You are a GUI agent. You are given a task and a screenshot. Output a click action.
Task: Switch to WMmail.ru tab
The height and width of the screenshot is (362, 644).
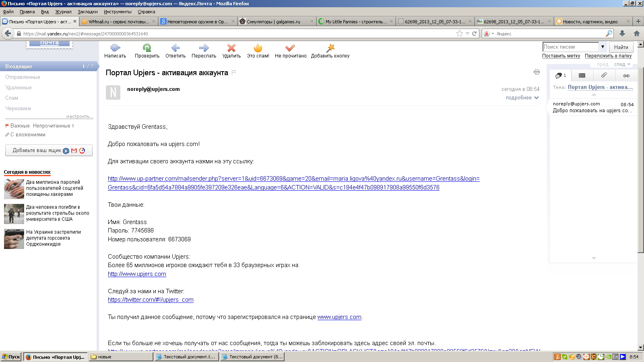point(119,22)
